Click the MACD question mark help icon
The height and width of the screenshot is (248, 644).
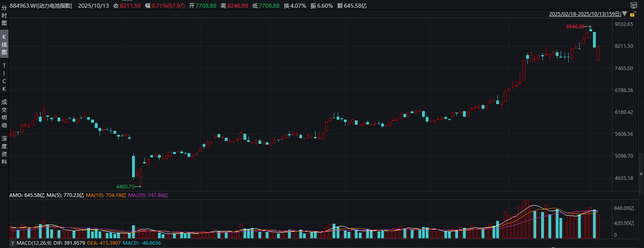click(x=13, y=243)
